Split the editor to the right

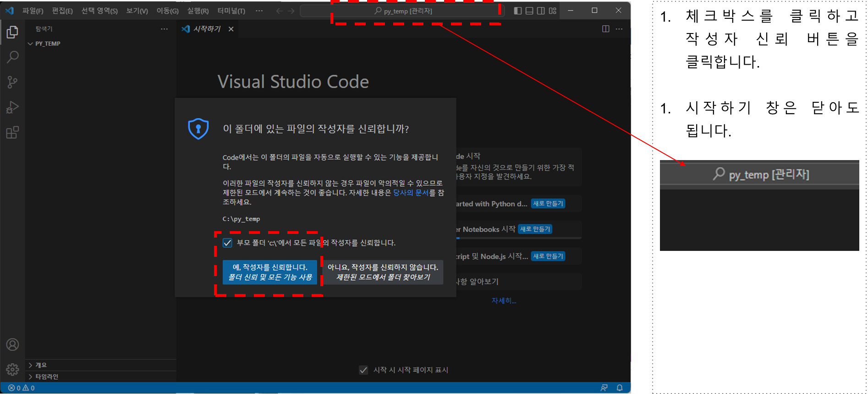pos(606,29)
